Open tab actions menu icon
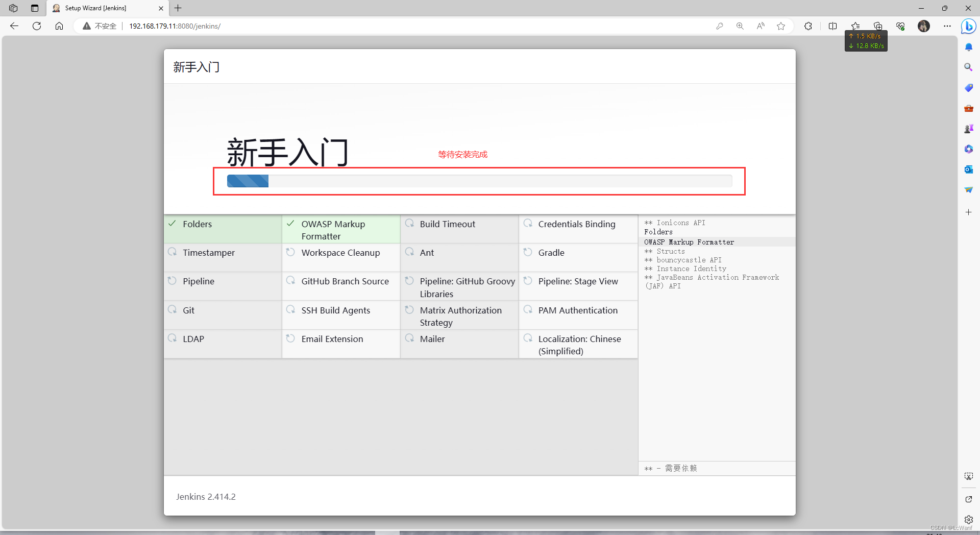This screenshot has width=980, height=535. [35, 8]
